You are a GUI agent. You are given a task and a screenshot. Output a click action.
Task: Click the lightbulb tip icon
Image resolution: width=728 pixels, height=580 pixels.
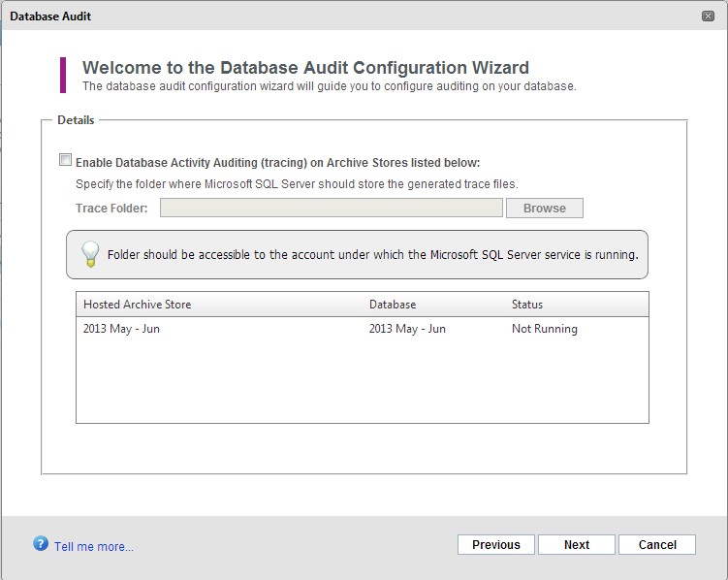click(x=90, y=254)
